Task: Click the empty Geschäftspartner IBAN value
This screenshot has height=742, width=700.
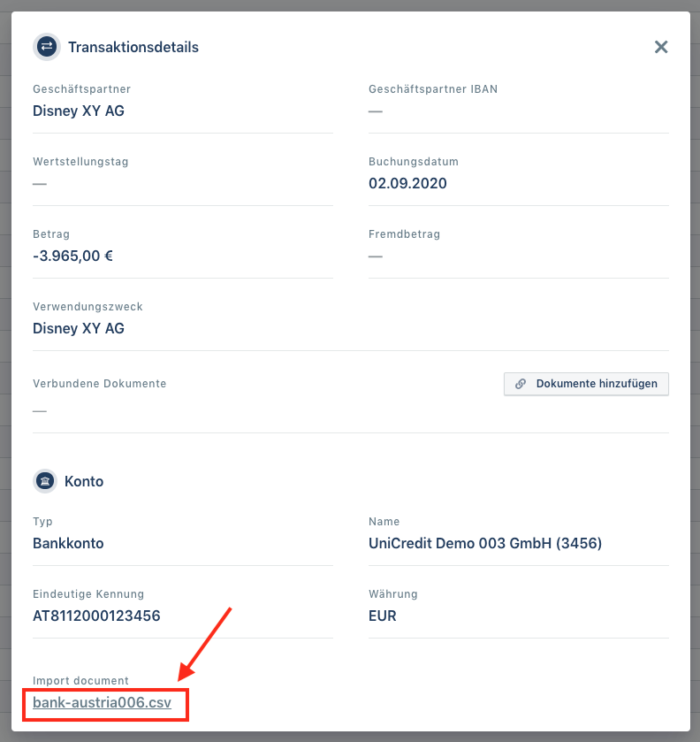Action: (x=376, y=111)
